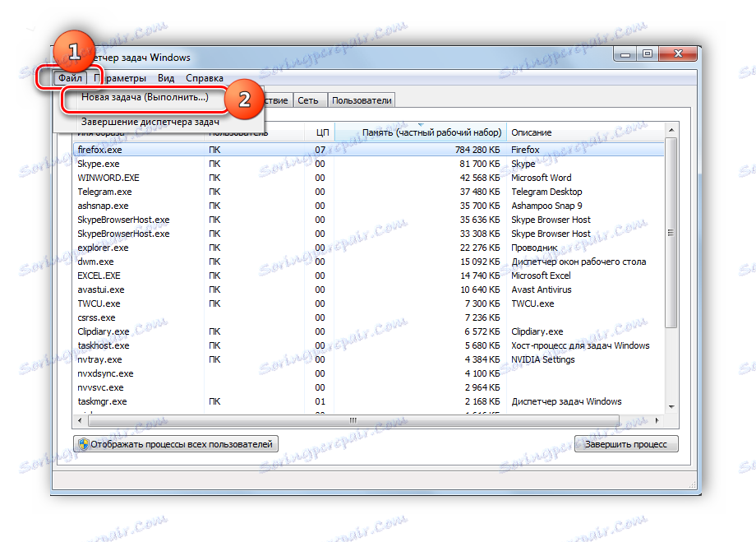Sort by Память (частный рабочий набор) column
Viewport: 756px width, 542px height.
pos(421,132)
